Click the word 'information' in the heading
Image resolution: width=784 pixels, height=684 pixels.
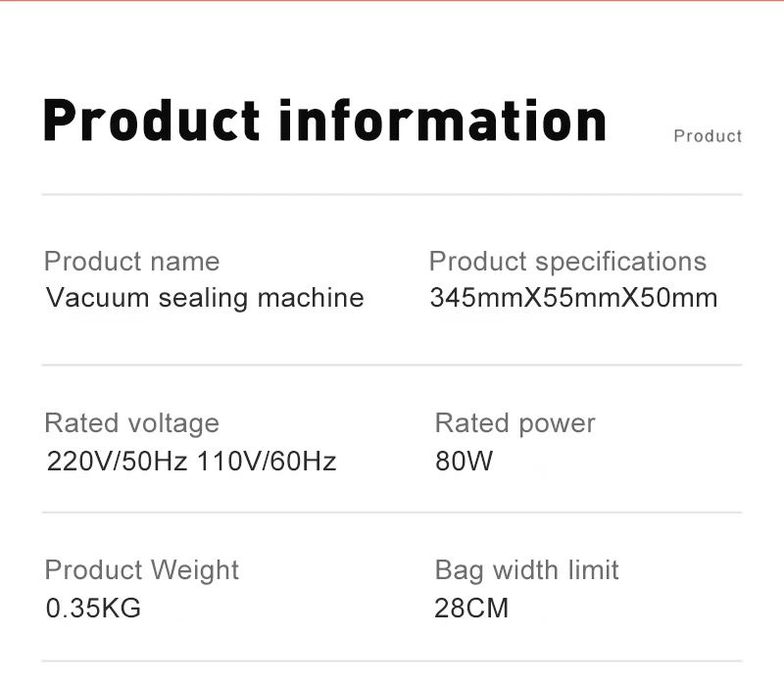(x=443, y=121)
